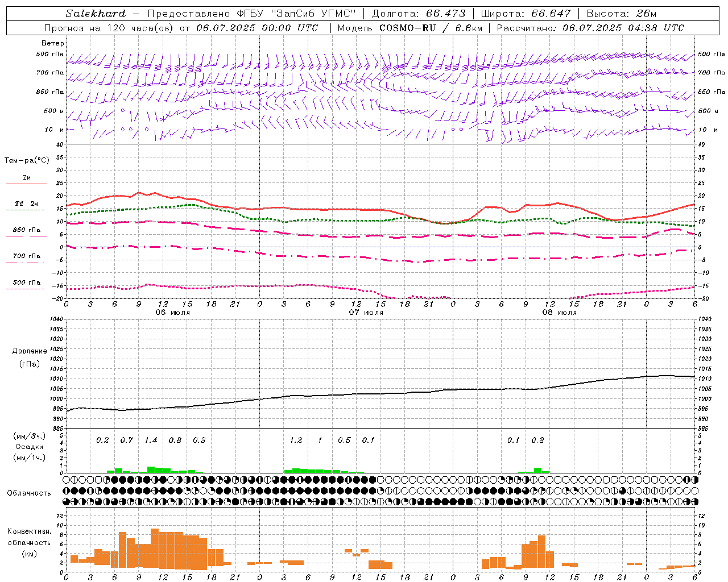
Task: Click the elevation label 'Высота: 26м'
Action: tap(622, 14)
